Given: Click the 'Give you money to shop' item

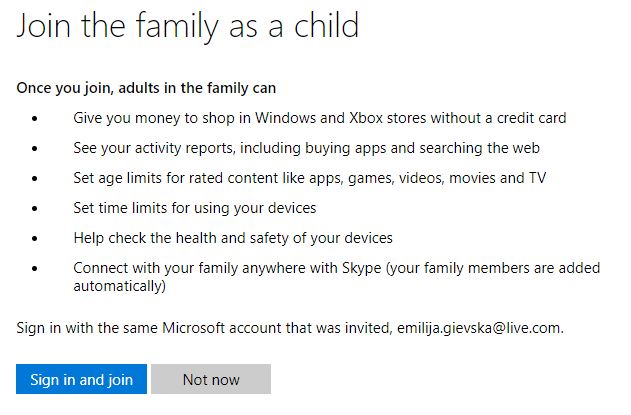Looking at the screenshot, I should (320, 118).
